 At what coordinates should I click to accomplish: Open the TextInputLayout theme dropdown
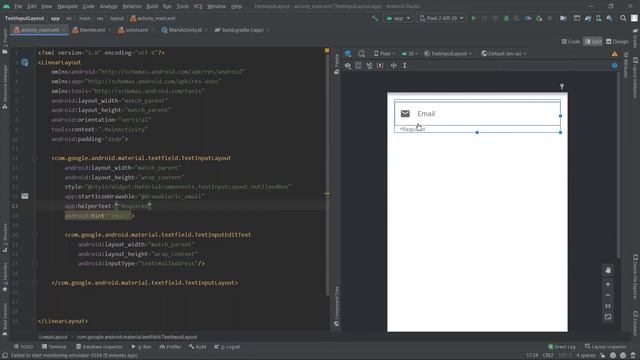[x=447, y=53]
